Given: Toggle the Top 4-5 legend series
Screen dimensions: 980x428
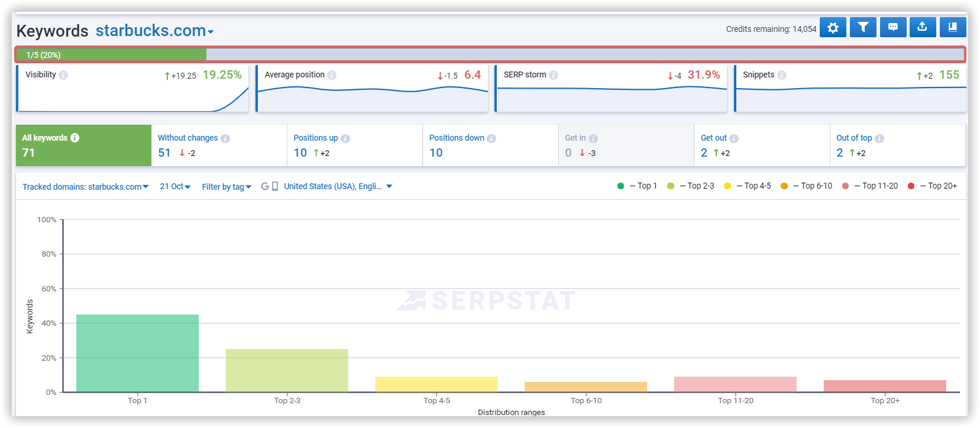Looking at the screenshot, I should pyautogui.click(x=748, y=186).
